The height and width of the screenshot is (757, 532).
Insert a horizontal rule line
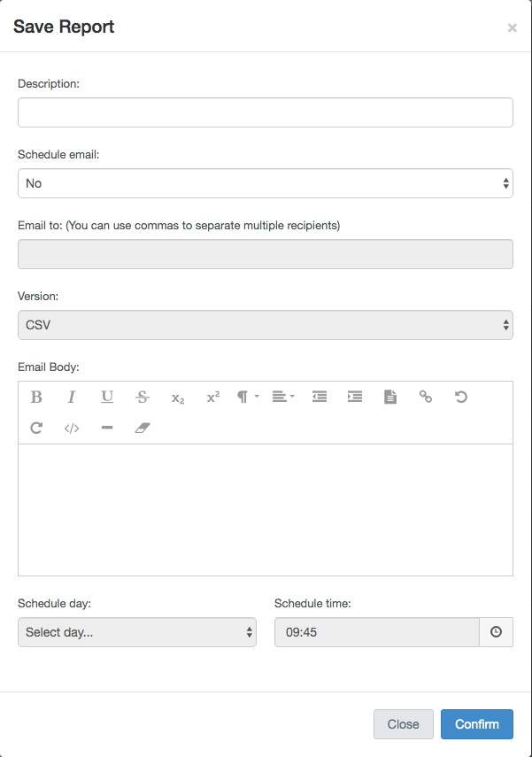pyautogui.click(x=107, y=428)
